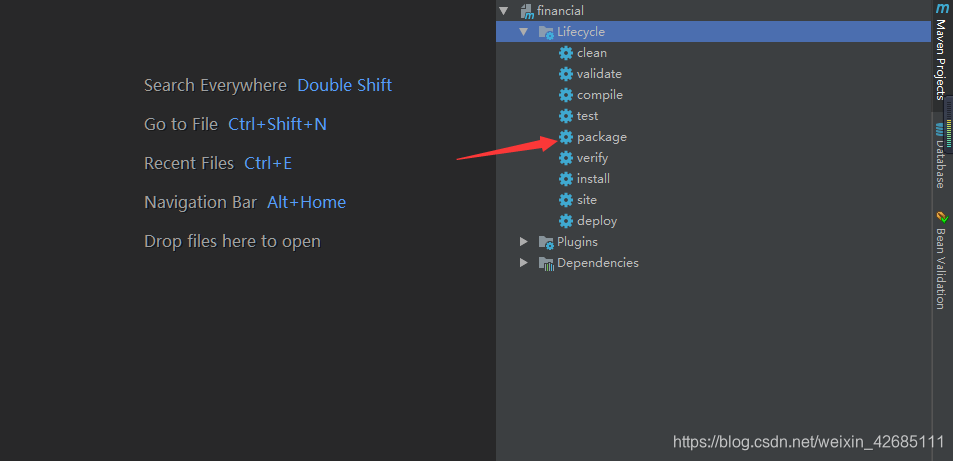Click the Ctrl+Shift+N shortcut text
Screen dimensions: 953x461
tap(277, 124)
